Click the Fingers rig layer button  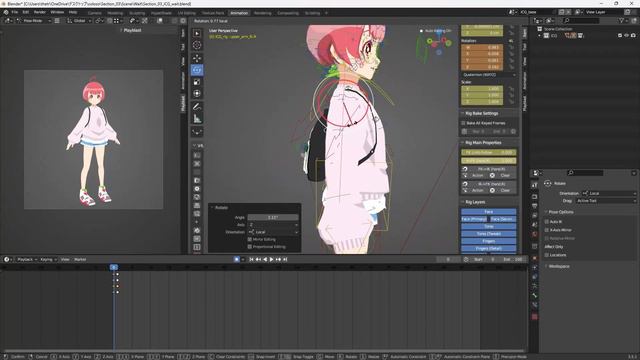489,241
